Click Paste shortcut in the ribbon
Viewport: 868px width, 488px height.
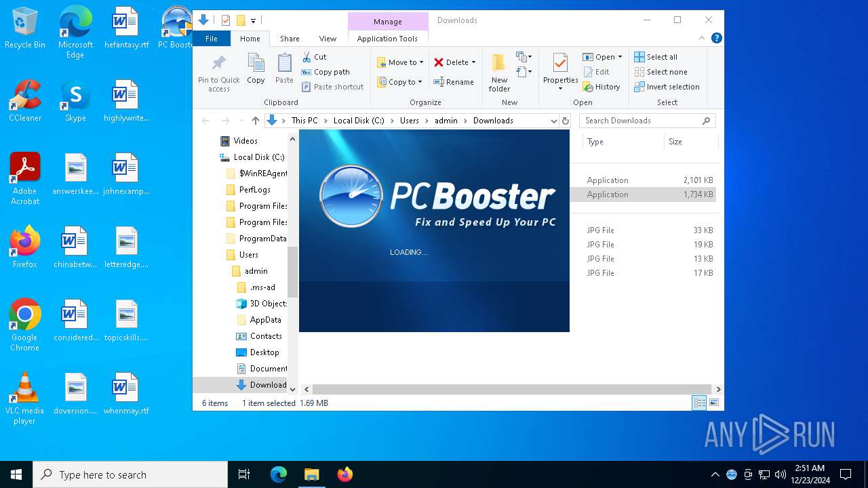(332, 87)
